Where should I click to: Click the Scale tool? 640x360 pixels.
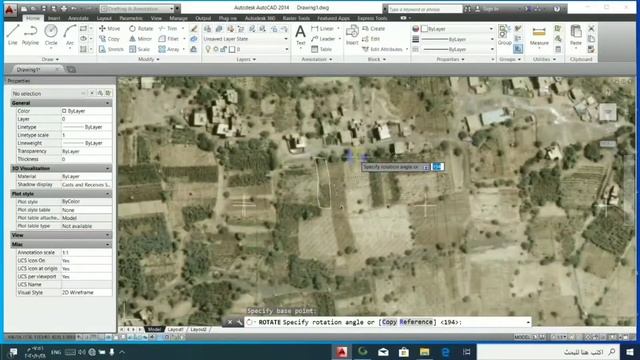[140, 49]
